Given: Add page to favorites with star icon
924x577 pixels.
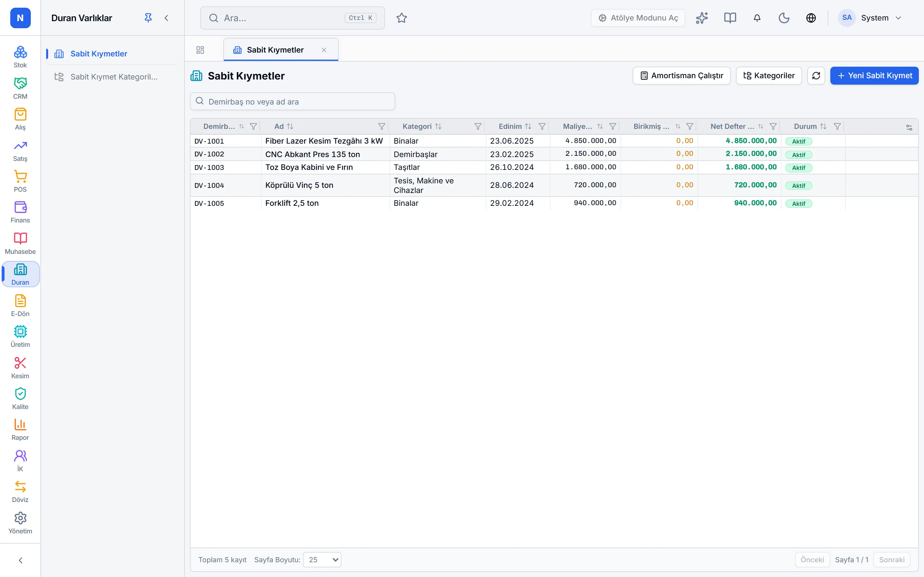Looking at the screenshot, I should pyautogui.click(x=401, y=18).
